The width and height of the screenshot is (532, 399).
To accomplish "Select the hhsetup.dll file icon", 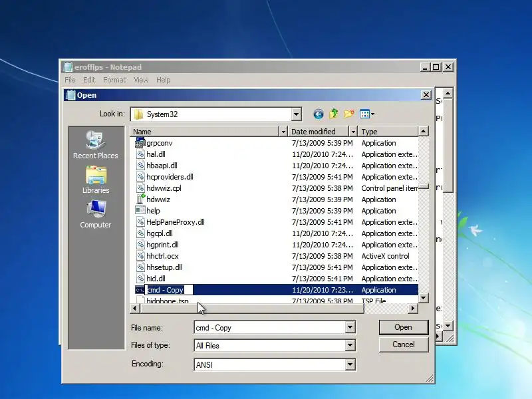I will tap(140, 267).
